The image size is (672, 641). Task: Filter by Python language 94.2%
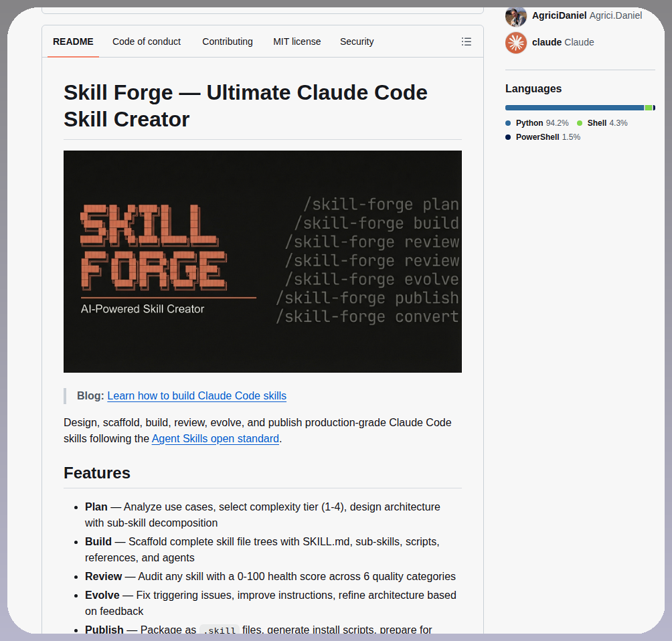pos(541,123)
